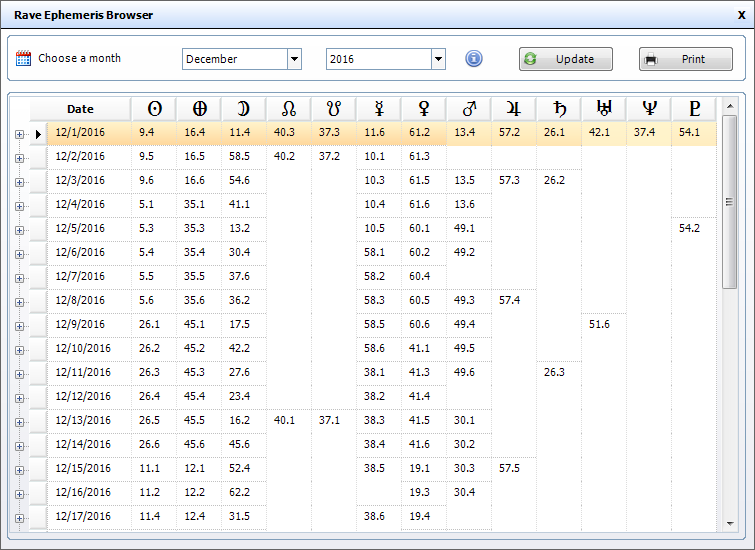
Task: Click the Sun value 26.1
Action: click(149, 324)
